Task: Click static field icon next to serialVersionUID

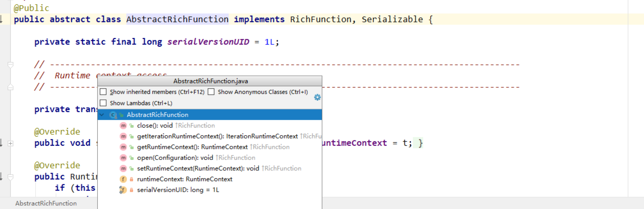Action: point(123,190)
